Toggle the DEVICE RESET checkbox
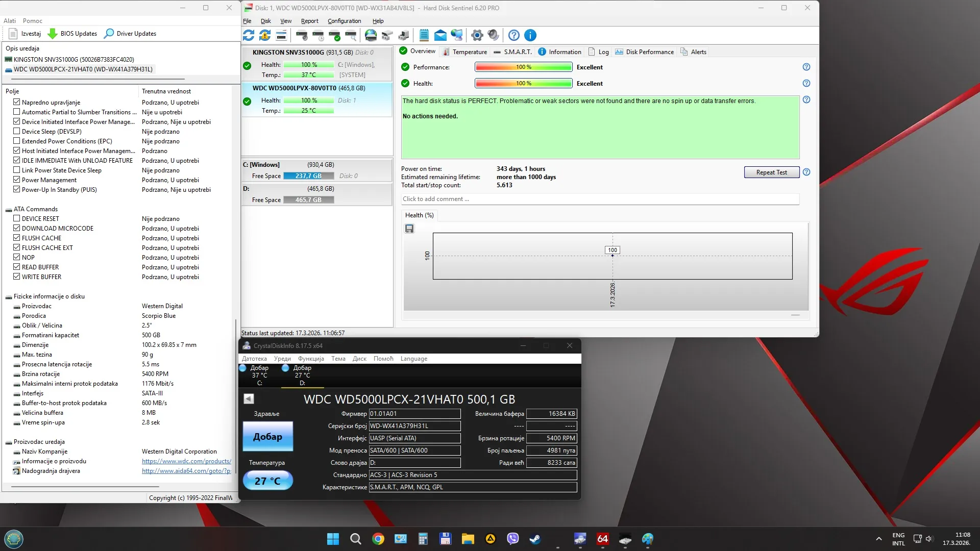The image size is (980, 551). coord(16,218)
